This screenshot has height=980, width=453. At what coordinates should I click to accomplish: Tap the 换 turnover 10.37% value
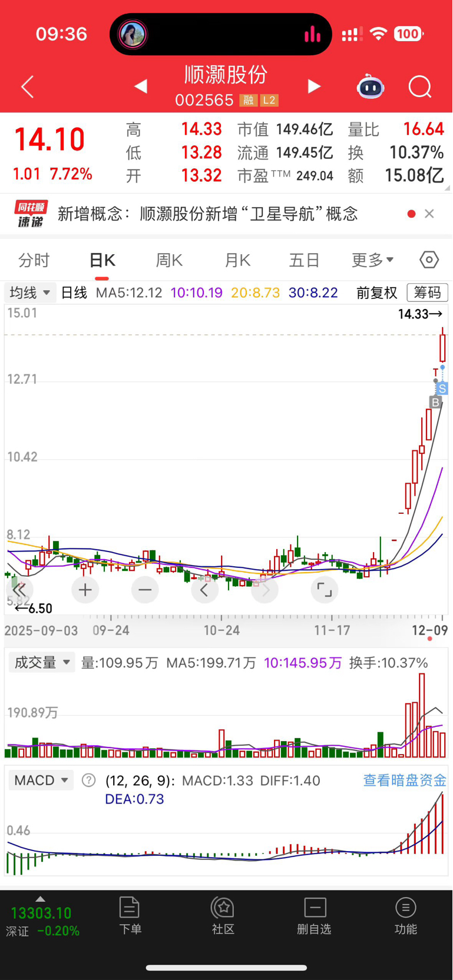pyautogui.click(x=416, y=152)
